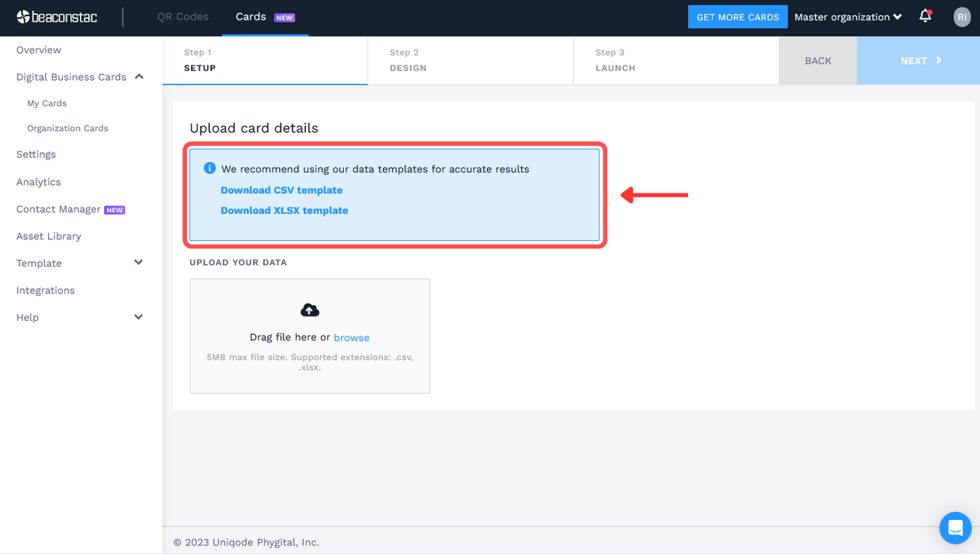Collapse the Digital Business Cards section
Image resolution: width=980 pixels, height=554 pixels.
[x=139, y=76]
